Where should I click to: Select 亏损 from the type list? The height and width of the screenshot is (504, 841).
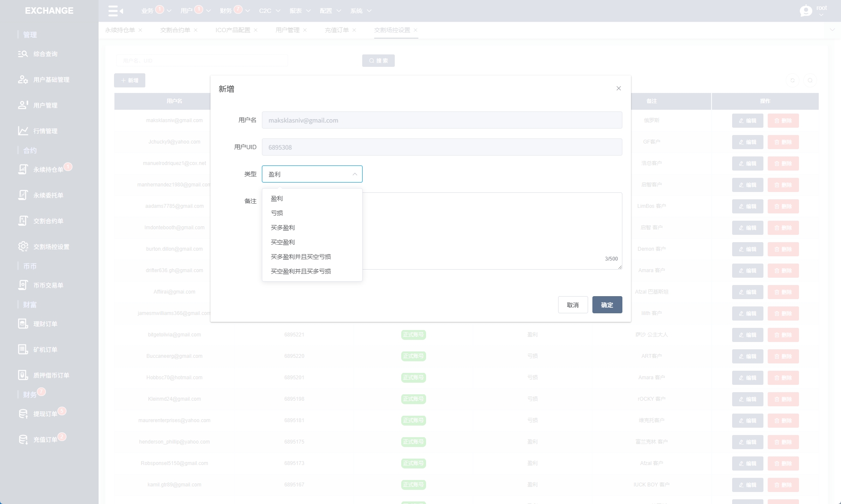tap(277, 213)
